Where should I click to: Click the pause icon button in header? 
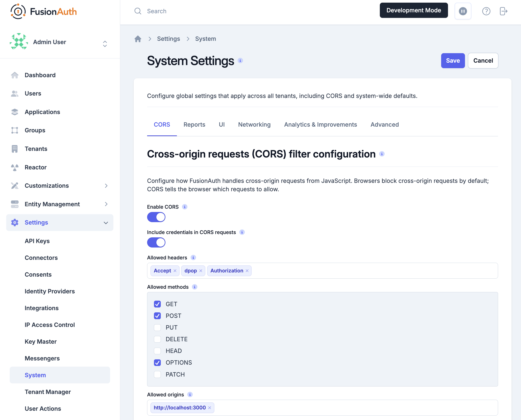(x=463, y=11)
